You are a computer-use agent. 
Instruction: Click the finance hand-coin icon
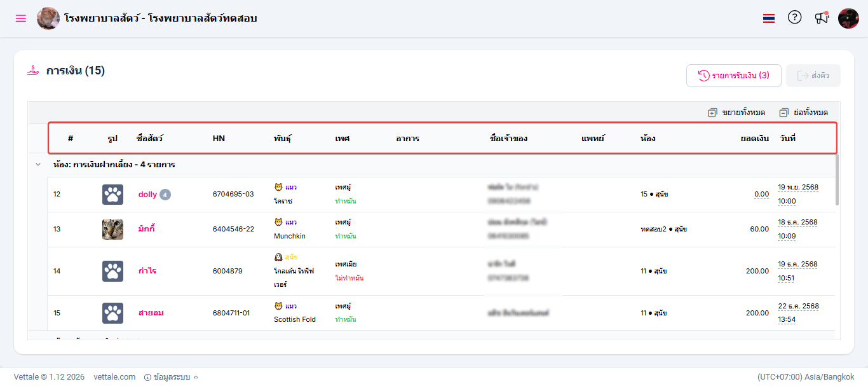33,71
